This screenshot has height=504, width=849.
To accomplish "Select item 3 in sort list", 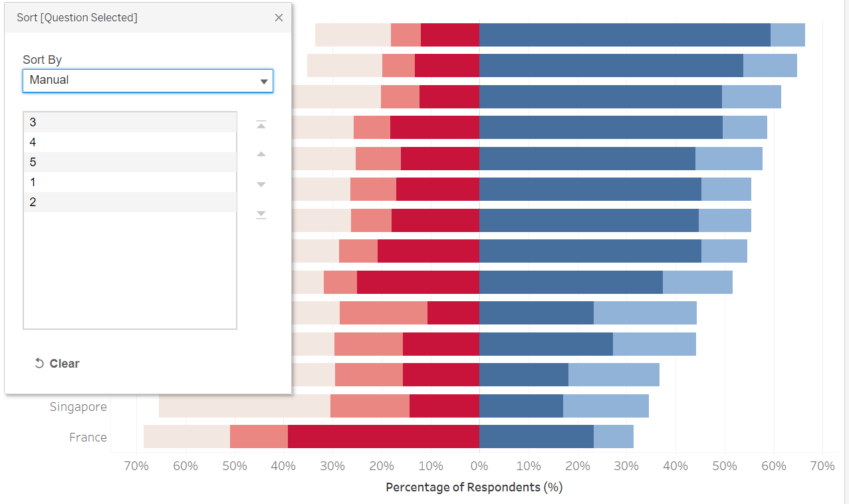I will (130, 122).
